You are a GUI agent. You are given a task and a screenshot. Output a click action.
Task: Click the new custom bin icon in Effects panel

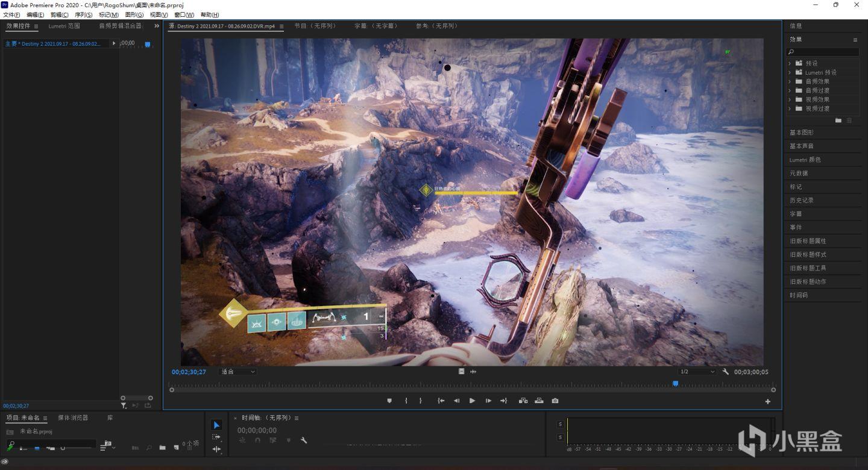pos(838,121)
